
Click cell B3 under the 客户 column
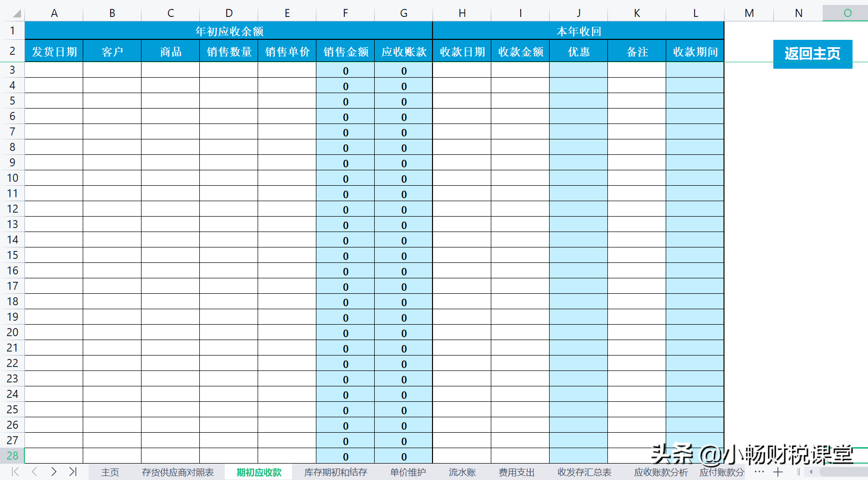point(112,70)
